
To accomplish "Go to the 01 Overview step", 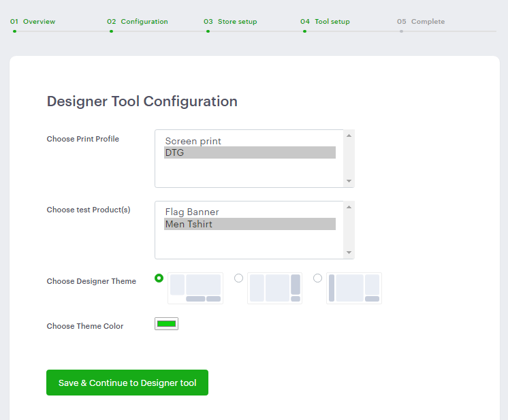I will (33, 22).
